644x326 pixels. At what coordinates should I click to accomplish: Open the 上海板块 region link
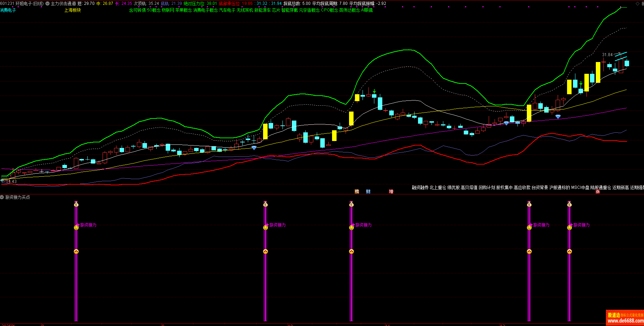pyautogui.click(x=72, y=10)
